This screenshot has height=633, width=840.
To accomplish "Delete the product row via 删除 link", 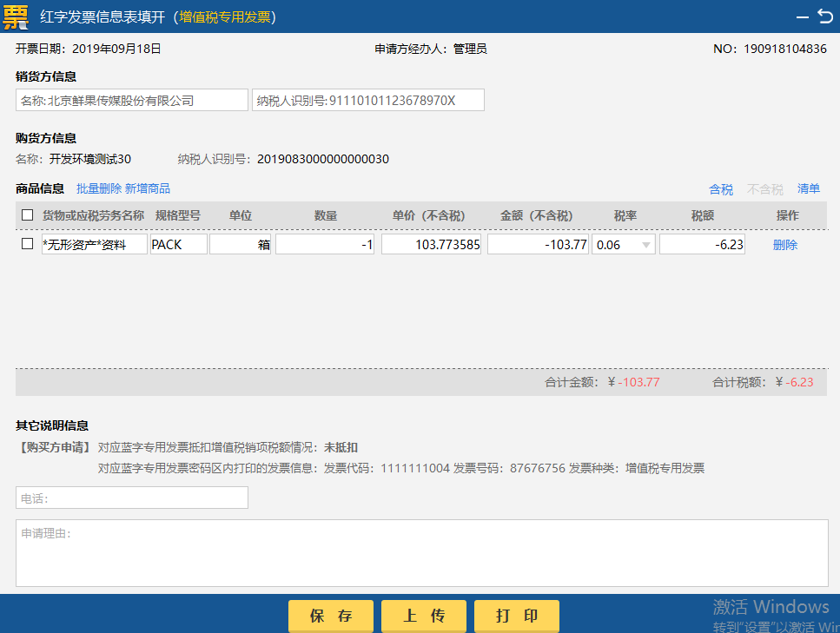I will point(784,244).
